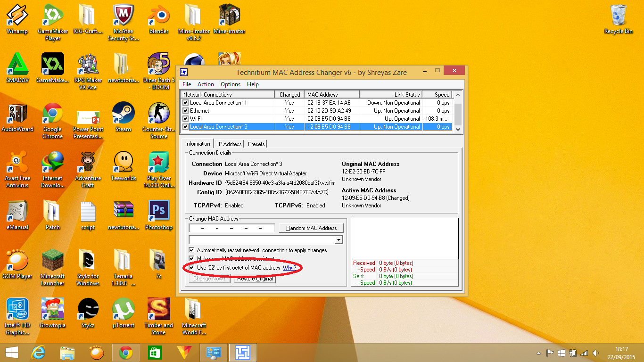The image size is (644, 362).
Task: Open the Action menu
Action: (206, 84)
